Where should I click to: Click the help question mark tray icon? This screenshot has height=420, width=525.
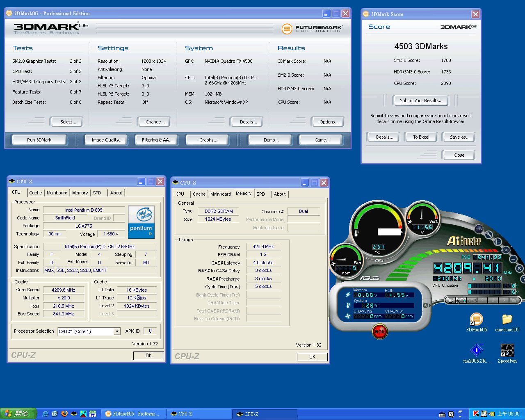[451, 414]
